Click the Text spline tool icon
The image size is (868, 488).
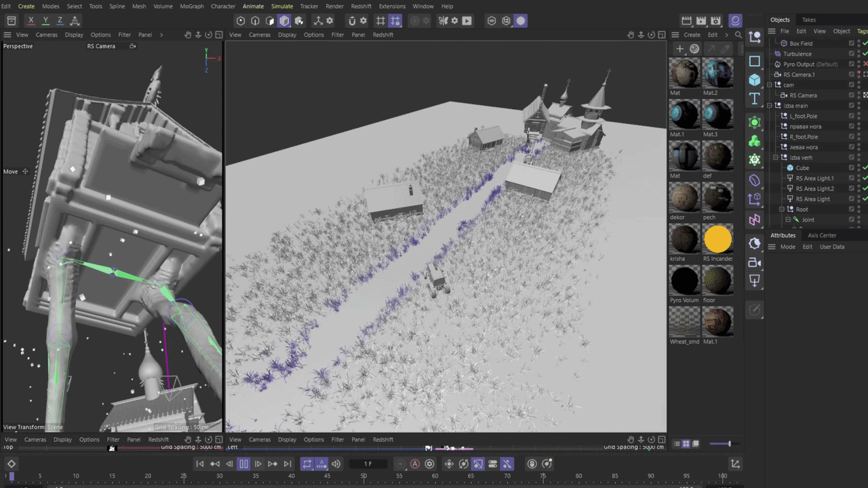coord(755,99)
